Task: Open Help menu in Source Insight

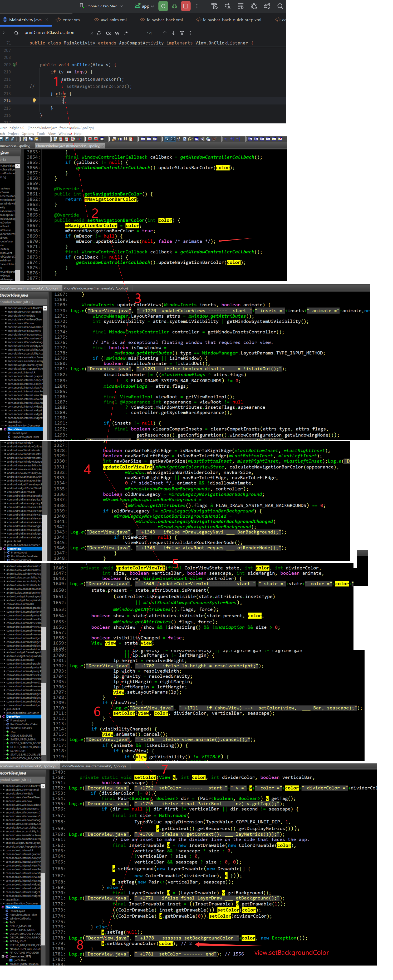Action: click(78, 133)
